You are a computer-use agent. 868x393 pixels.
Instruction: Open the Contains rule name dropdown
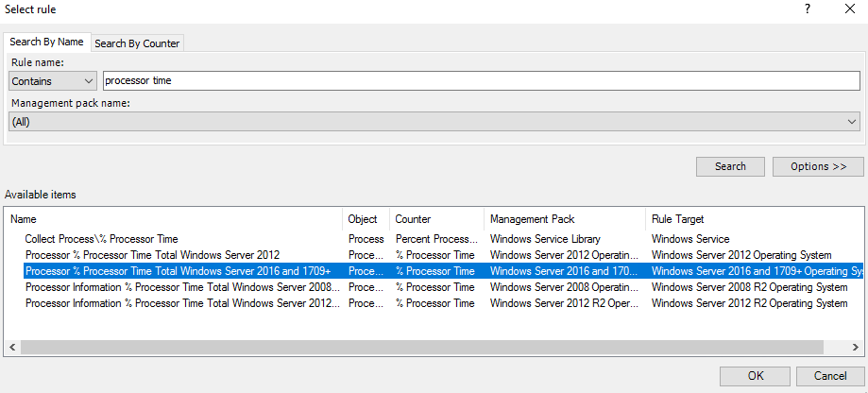[53, 81]
